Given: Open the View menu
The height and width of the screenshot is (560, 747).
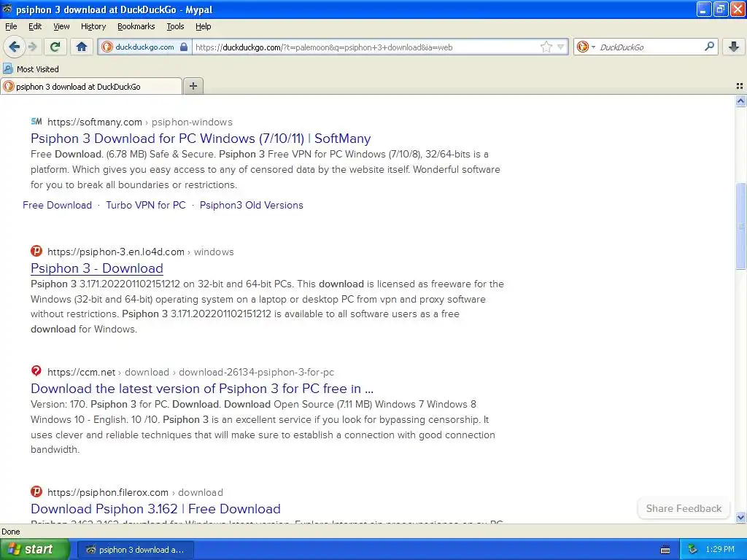Looking at the screenshot, I should coord(61,26).
